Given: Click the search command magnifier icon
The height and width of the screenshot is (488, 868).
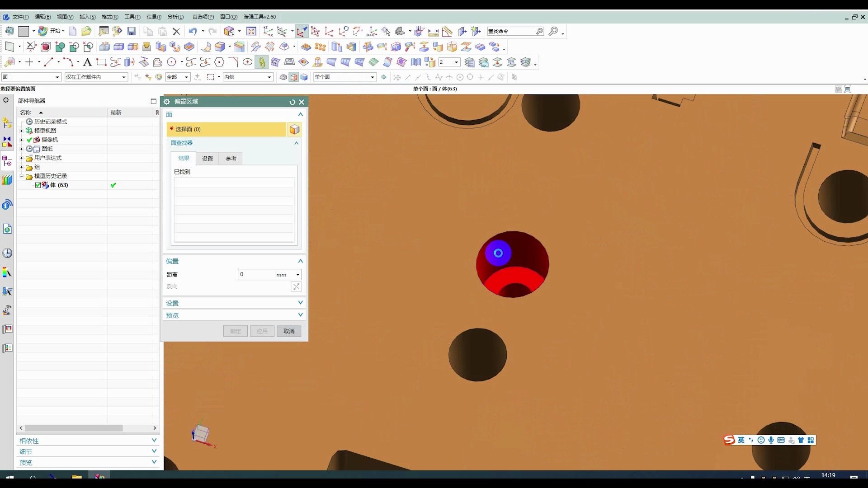Looking at the screenshot, I should (x=539, y=31).
